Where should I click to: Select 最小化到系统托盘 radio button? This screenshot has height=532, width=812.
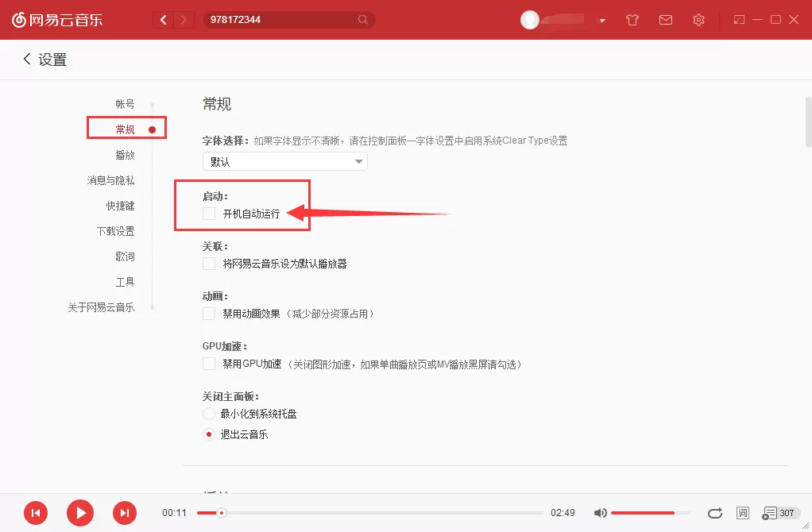[x=209, y=414]
